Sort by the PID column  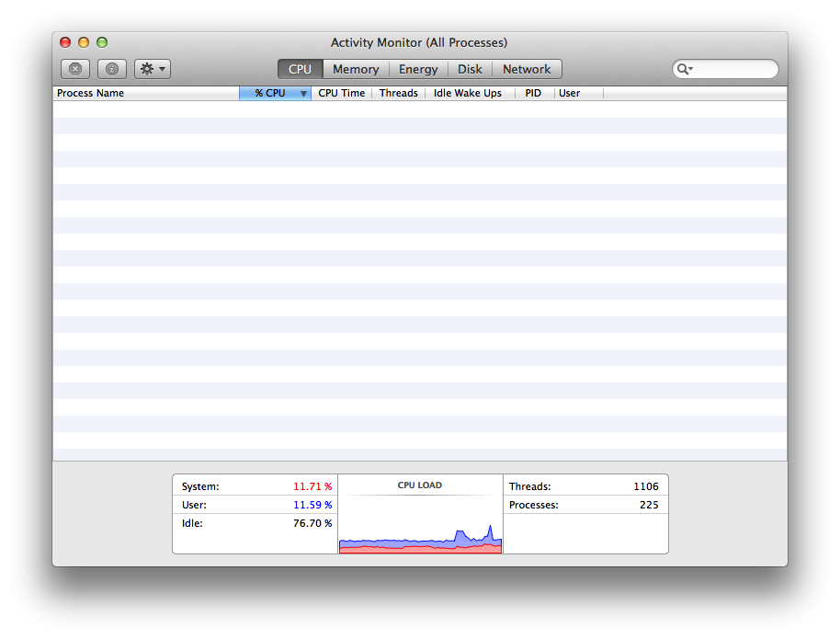click(x=533, y=93)
